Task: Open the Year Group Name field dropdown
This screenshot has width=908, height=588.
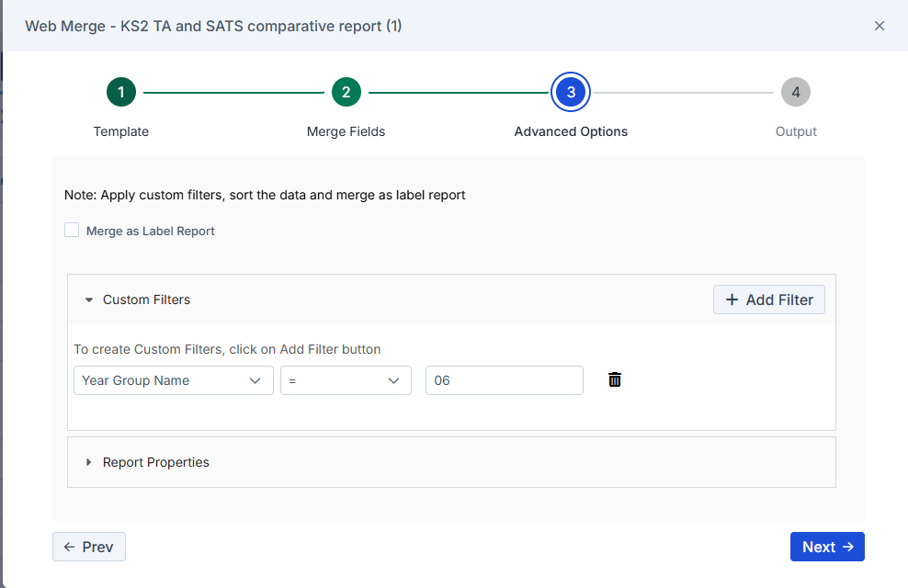Action: tap(173, 380)
